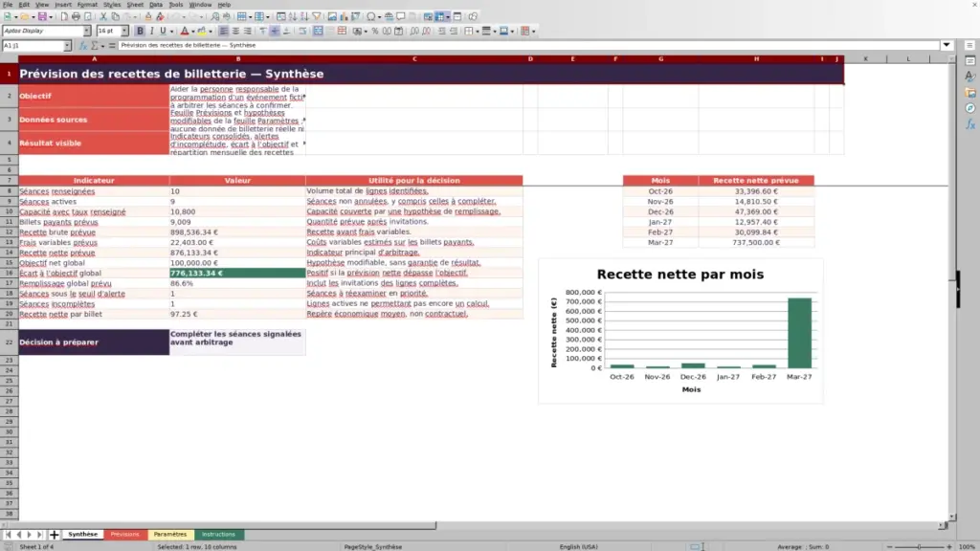This screenshot has width=980, height=551.
Task: Click the Merge and Center Cells icon
Action: [318, 31]
